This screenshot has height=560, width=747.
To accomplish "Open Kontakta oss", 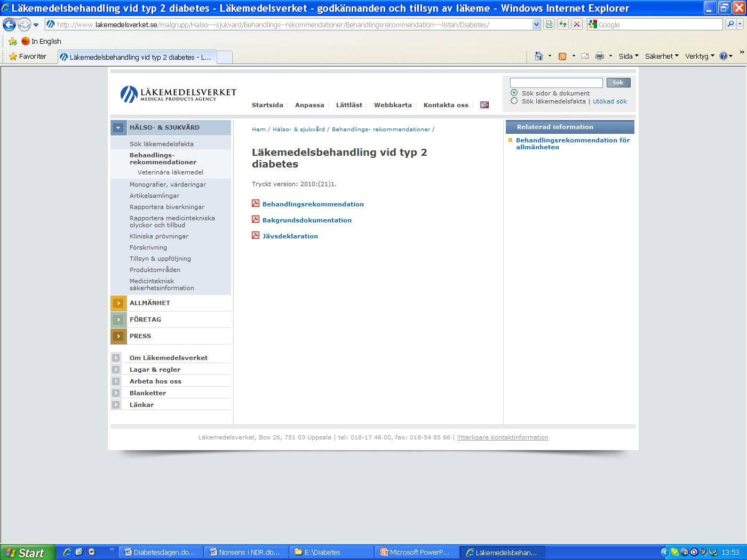I will pyautogui.click(x=446, y=105).
